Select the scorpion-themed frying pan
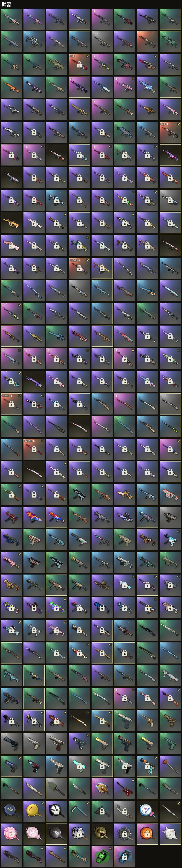Image resolution: width=182 pixels, height=868 pixels. 102,834
